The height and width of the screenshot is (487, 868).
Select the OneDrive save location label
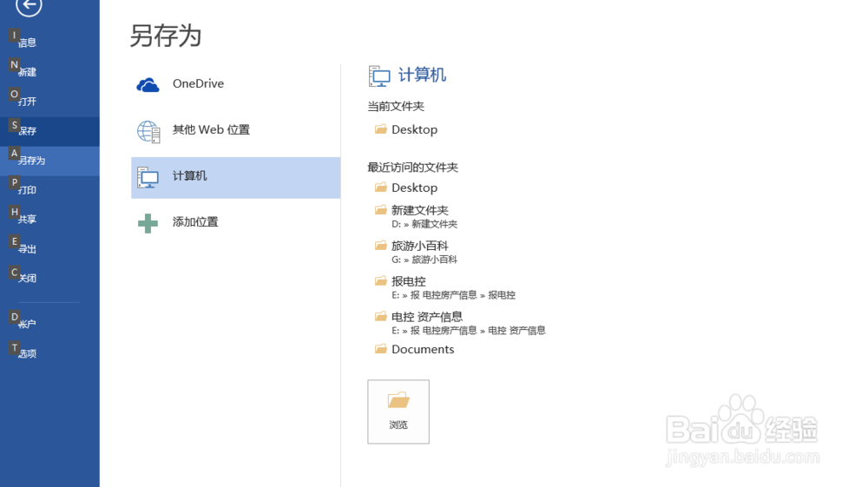198,83
